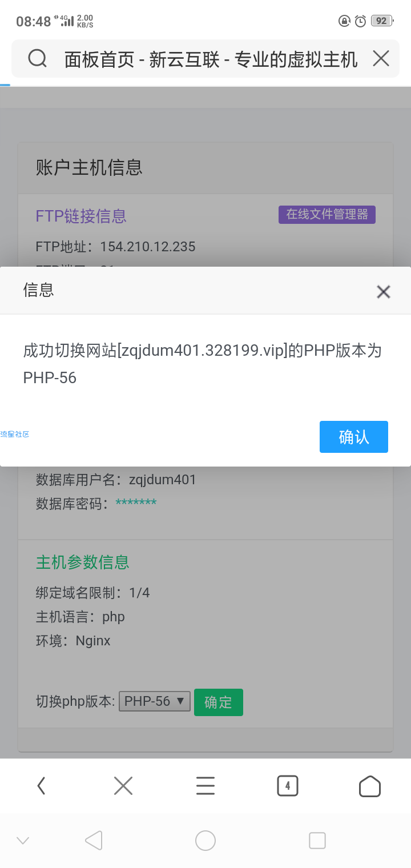
Task: Tap the page title in the address bar
Action: click(x=211, y=59)
